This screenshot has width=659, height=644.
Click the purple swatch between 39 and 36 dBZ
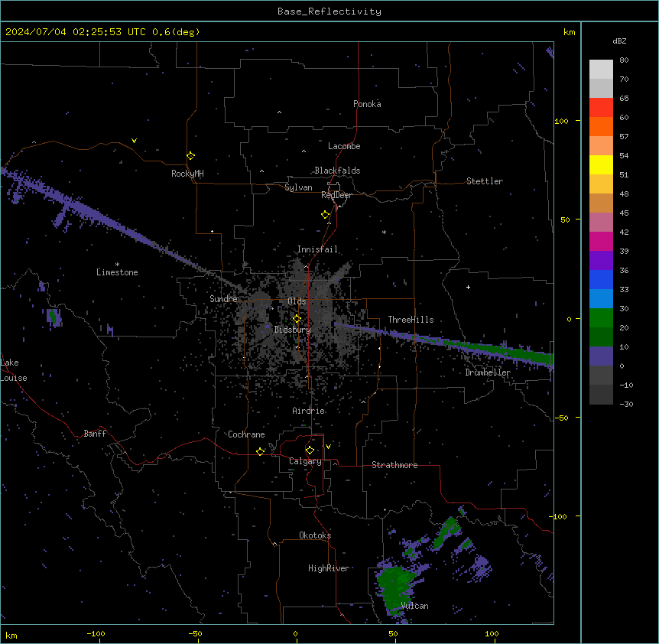pos(601,261)
